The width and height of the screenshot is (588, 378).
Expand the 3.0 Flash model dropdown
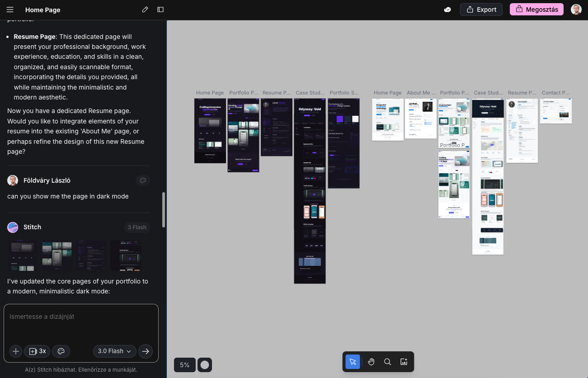pos(115,351)
